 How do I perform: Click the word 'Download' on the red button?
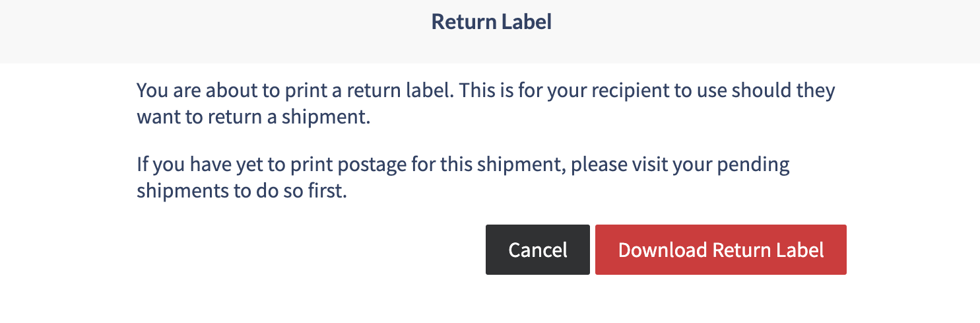click(662, 250)
